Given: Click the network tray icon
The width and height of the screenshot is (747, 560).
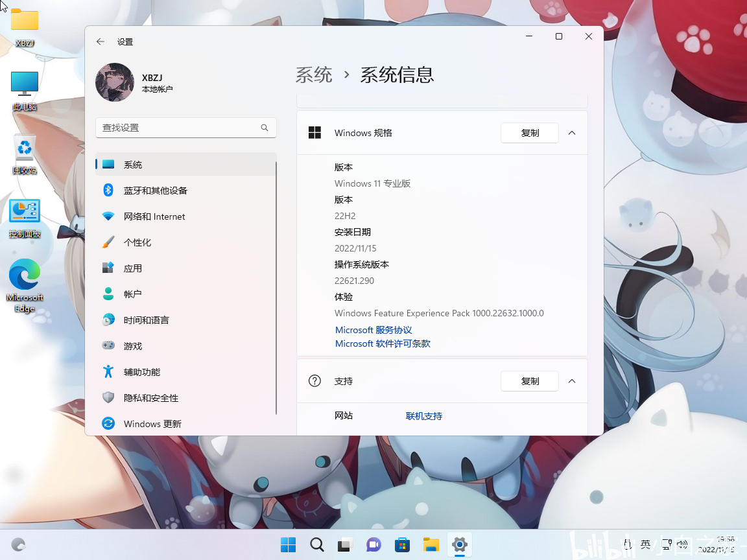Looking at the screenshot, I should click(667, 544).
